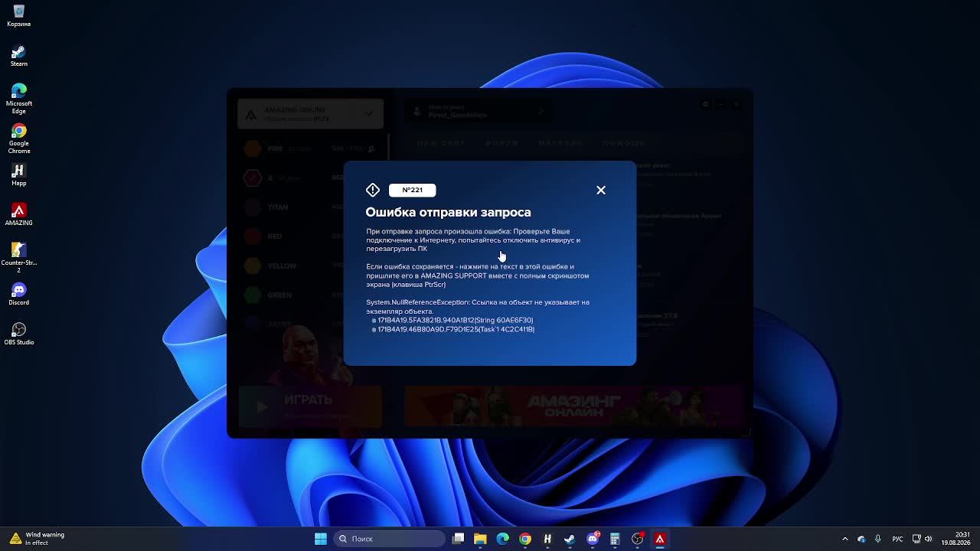Click the 'Если ошибка сохраняется' paragraph
980x551 pixels.
(478, 275)
